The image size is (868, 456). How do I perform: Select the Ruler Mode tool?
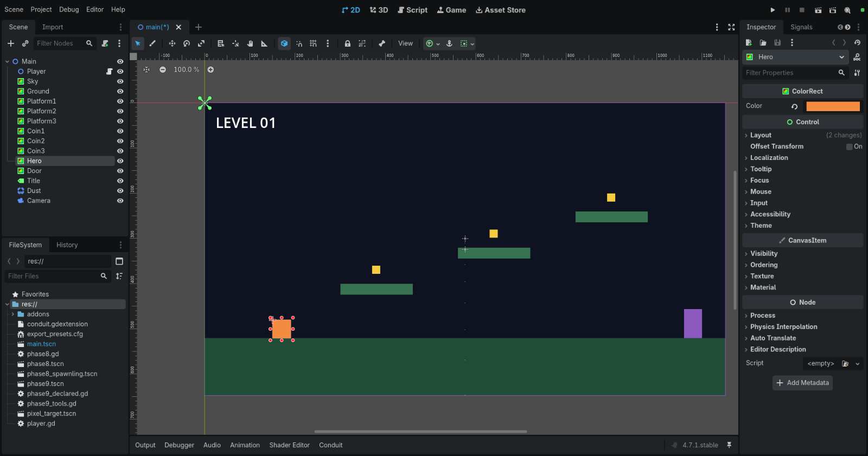point(265,43)
